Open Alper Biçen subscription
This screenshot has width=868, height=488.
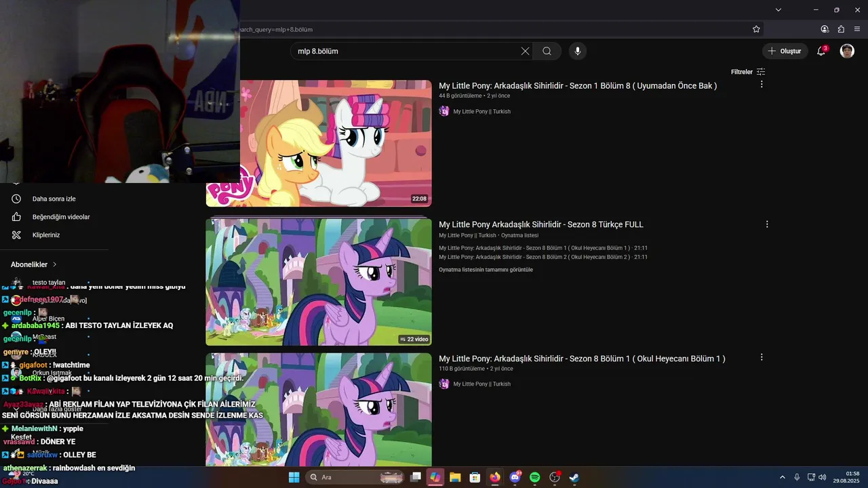tap(49, 319)
